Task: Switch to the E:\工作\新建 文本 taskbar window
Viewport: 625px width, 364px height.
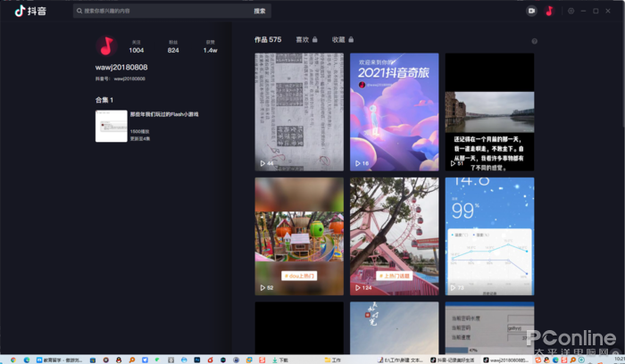Action: coord(401,360)
